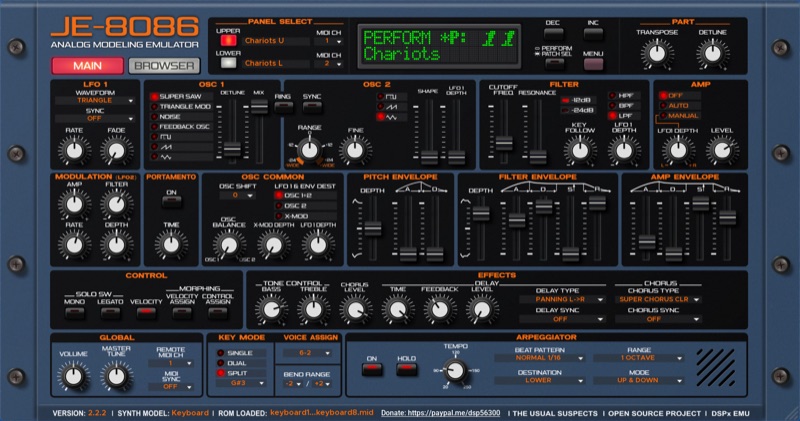The width and height of the screenshot is (800, 421).
Task: Select the triangle wave icon in OSC 1
Action: 181,157
